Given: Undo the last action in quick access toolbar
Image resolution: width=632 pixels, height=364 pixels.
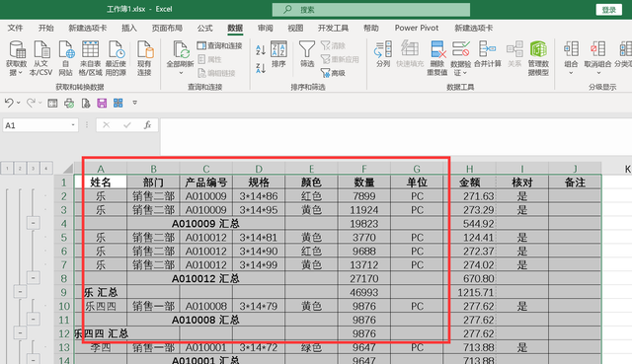Looking at the screenshot, I should click(9, 103).
